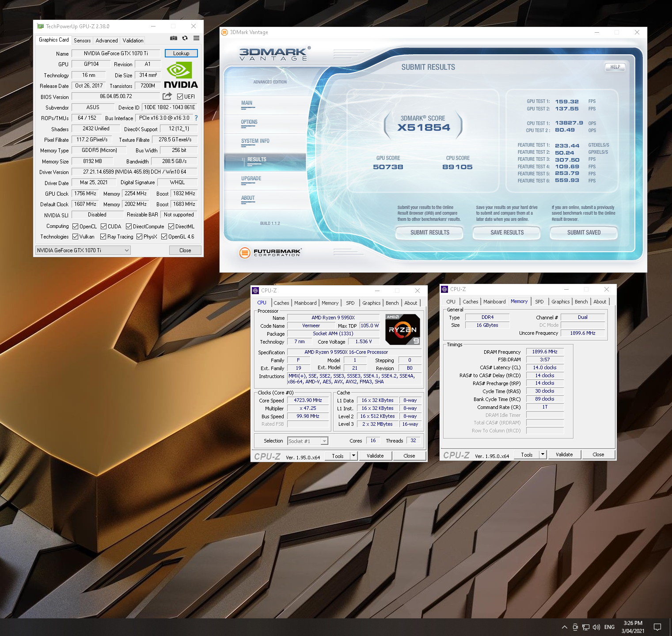Image resolution: width=672 pixels, height=636 pixels.
Task: Click the ENG language indicator
Action: 609,627
